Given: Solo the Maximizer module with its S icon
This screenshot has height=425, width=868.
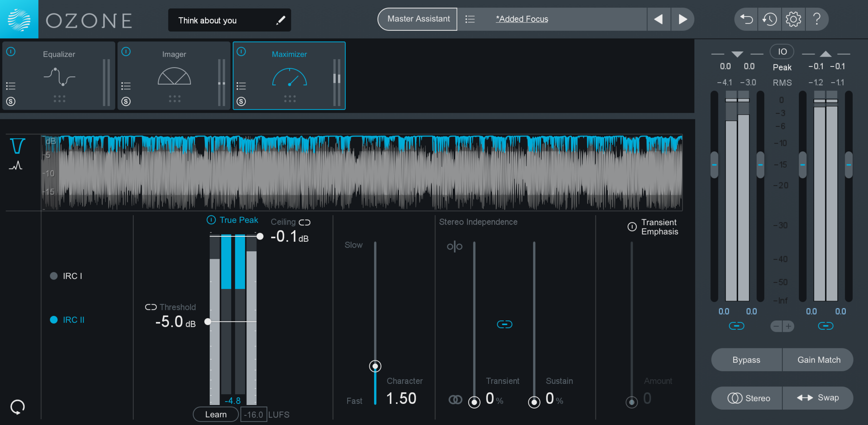Looking at the screenshot, I should (241, 101).
